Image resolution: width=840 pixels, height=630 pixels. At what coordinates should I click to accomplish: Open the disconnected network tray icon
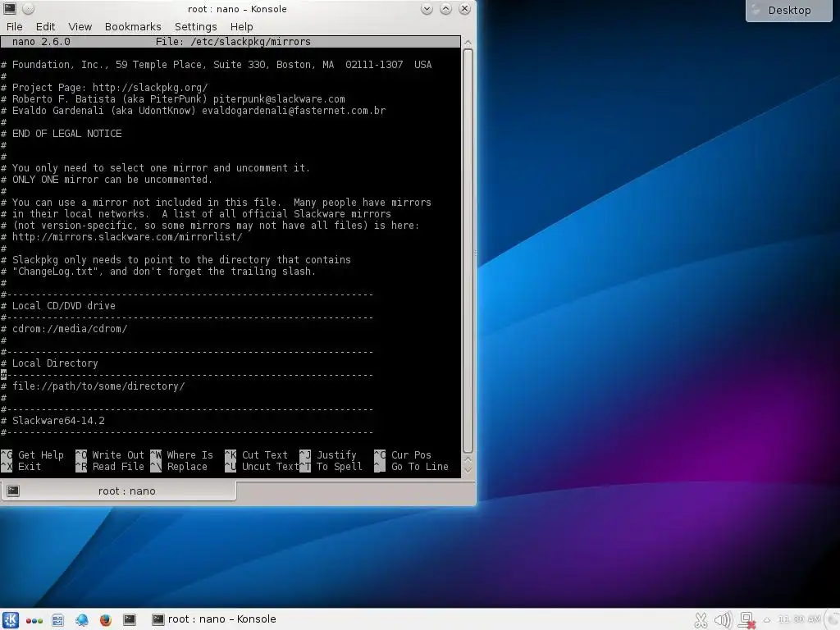746,620
